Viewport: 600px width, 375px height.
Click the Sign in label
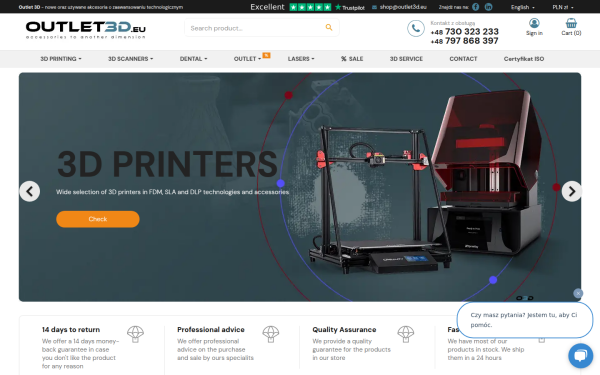tap(534, 33)
